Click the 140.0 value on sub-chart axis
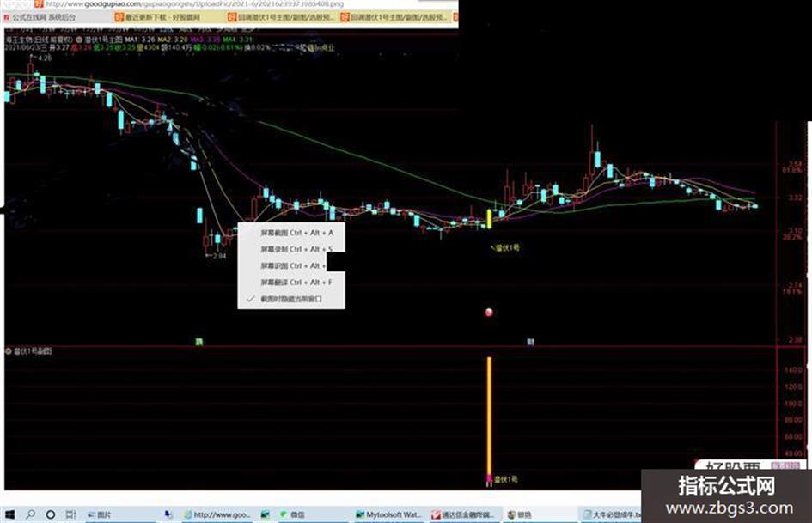Image resolution: width=812 pixels, height=523 pixels. coord(793,370)
